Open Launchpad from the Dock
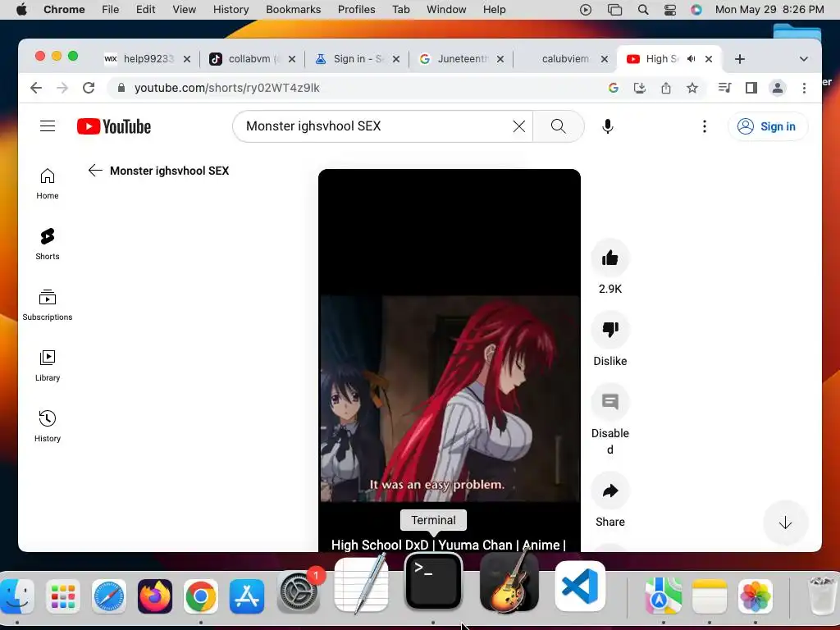Image resolution: width=840 pixels, height=630 pixels. click(63, 596)
